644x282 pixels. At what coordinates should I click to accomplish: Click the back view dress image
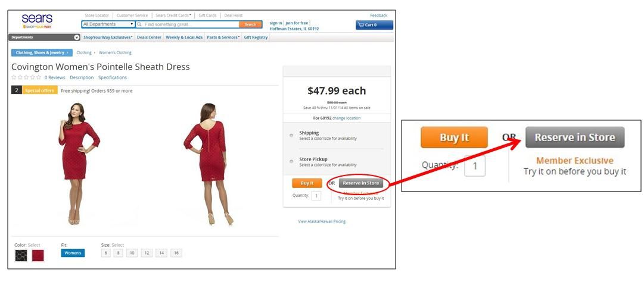208,164
